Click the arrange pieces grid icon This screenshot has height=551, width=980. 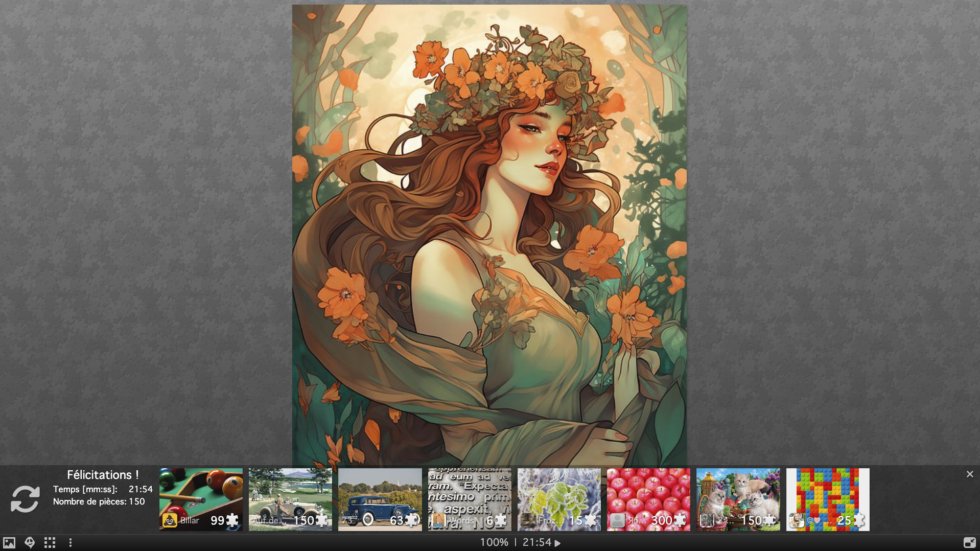point(50,543)
